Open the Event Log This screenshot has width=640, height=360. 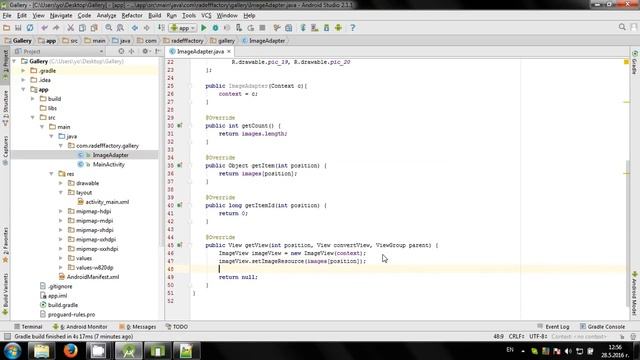point(553,327)
